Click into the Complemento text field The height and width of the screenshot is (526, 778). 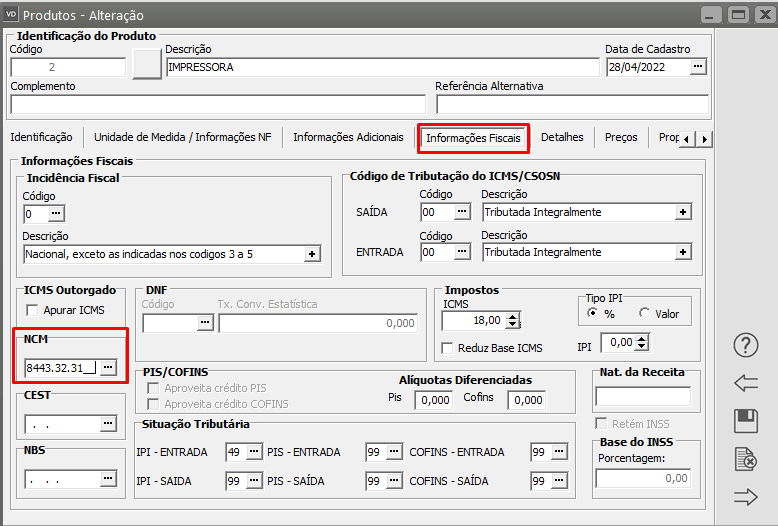(218, 104)
